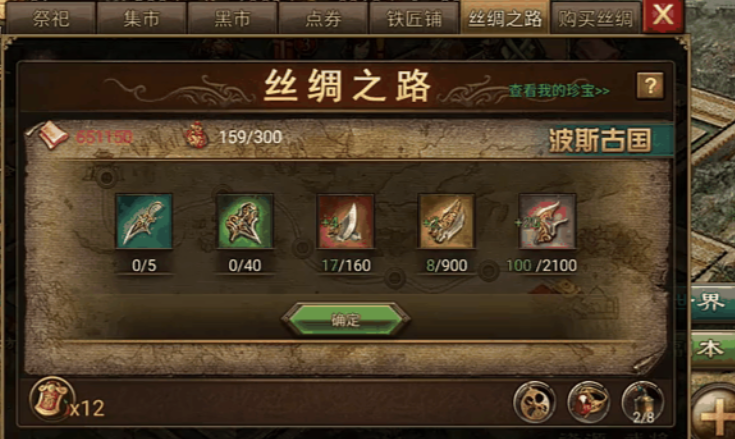Go to the 购买丝绸 tab

[595, 18]
